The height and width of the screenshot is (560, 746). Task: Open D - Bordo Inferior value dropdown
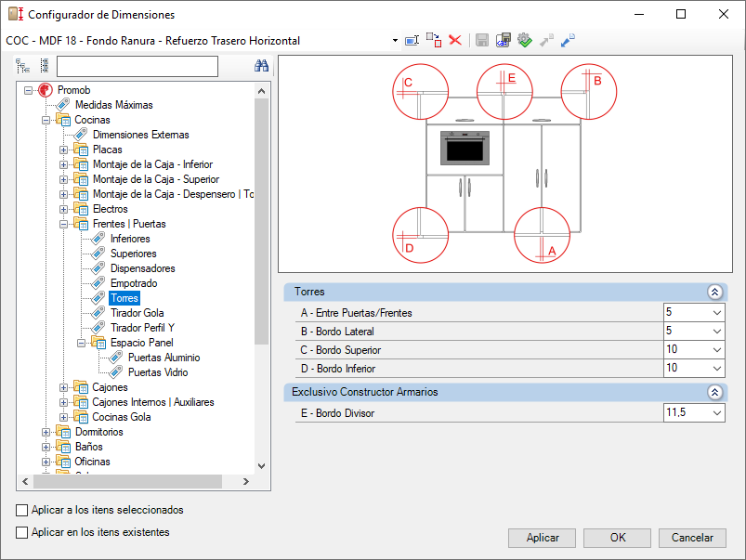pyautogui.click(x=717, y=369)
